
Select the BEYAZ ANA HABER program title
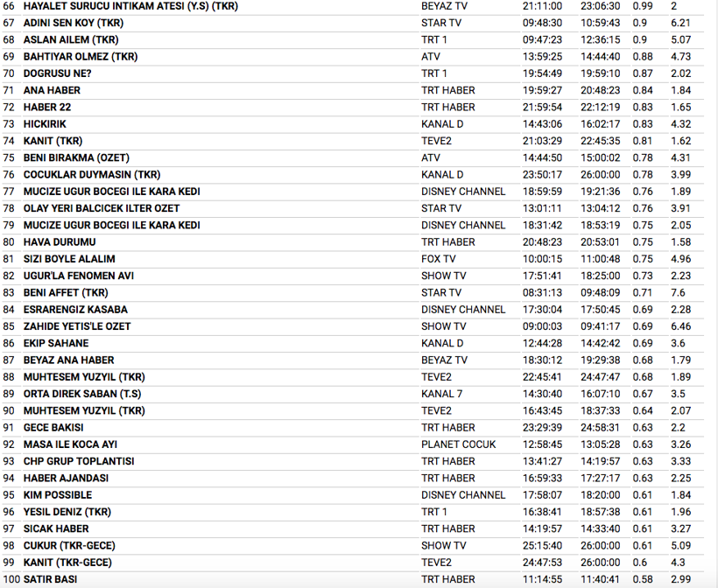[69, 360]
